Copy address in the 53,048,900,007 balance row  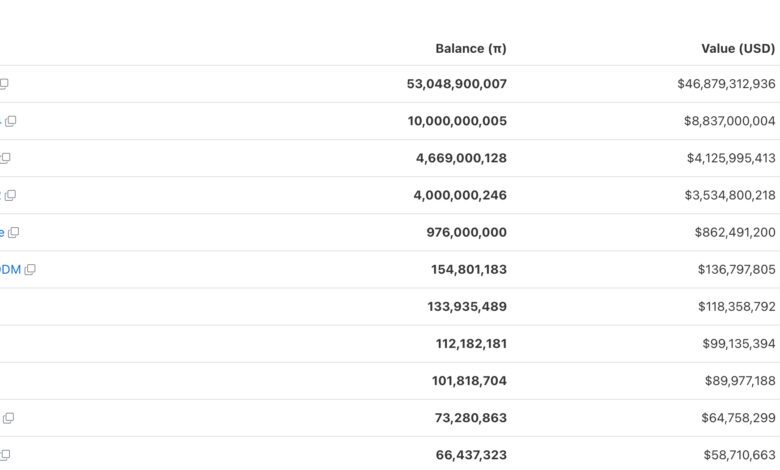(4, 84)
